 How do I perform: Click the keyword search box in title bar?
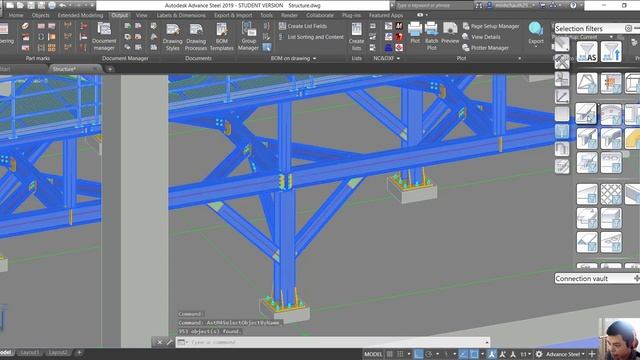pyautogui.click(x=433, y=5)
